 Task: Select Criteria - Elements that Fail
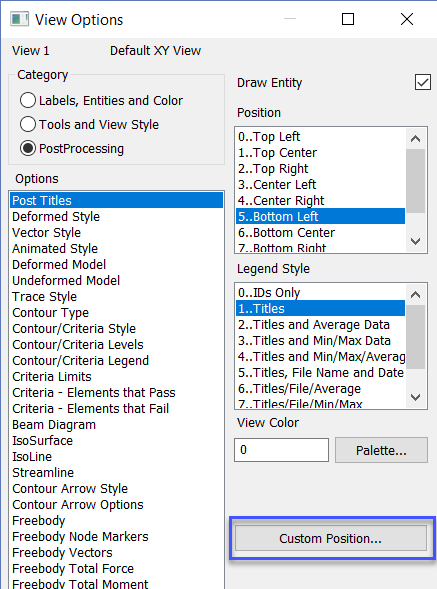point(116,408)
